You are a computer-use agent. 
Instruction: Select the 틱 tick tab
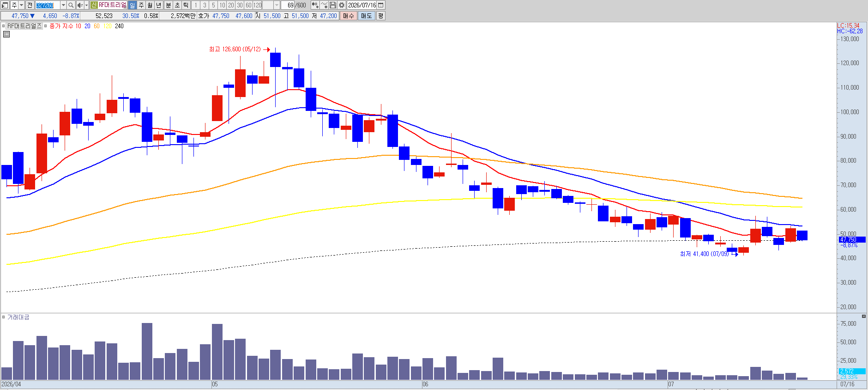click(x=186, y=5)
